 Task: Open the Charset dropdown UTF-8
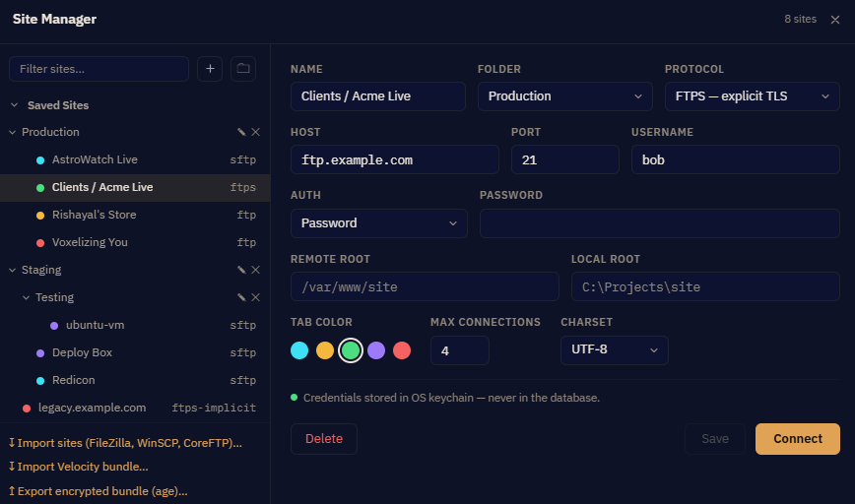pyautogui.click(x=614, y=350)
